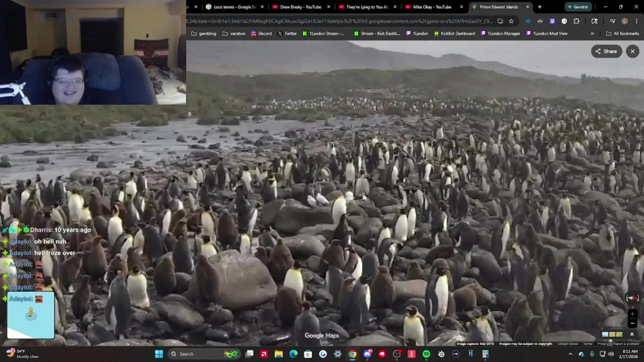Close the coco tennis tab
Viewport: 644px width, 362px height.
point(262,7)
